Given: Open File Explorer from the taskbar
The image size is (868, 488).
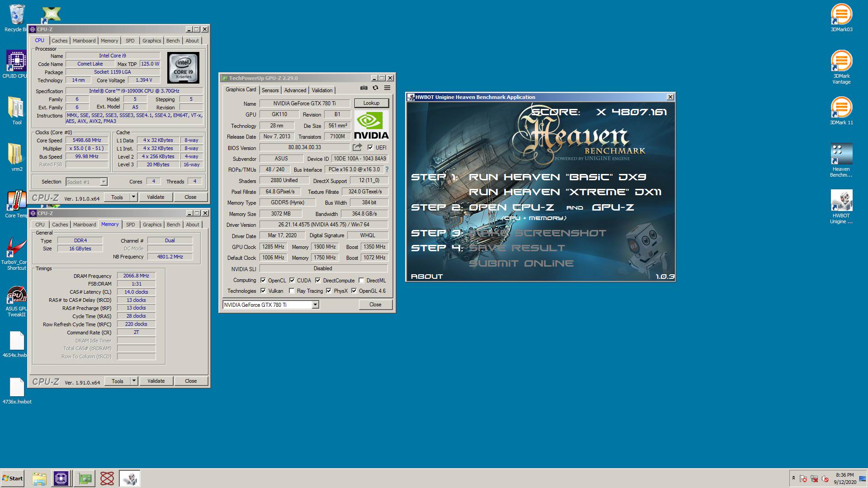Looking at the screenshot, I should tap(39, 478).
